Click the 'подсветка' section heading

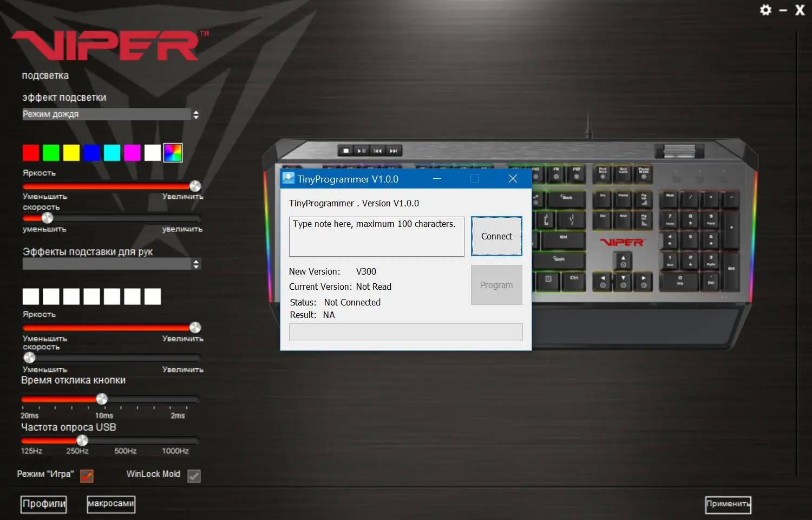point(45,75)
